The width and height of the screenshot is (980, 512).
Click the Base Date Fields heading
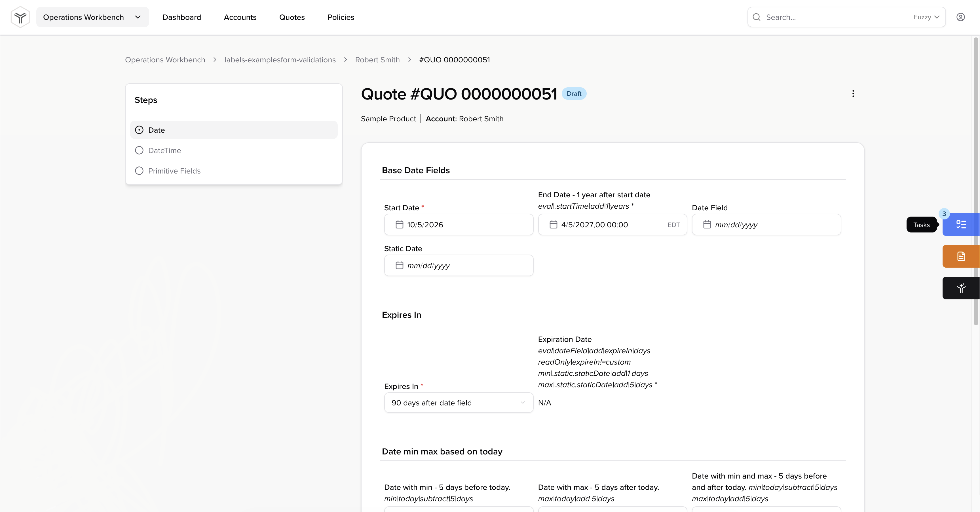[415, 170]
